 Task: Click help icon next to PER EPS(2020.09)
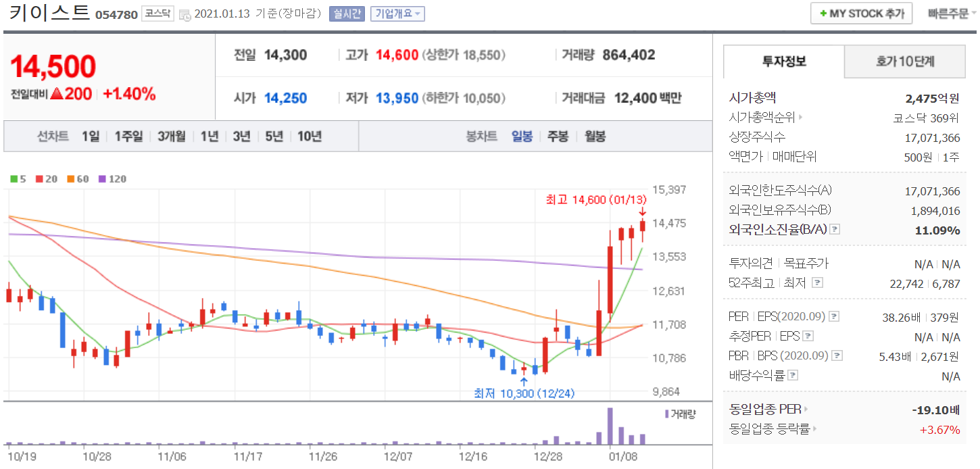(834, 316)
